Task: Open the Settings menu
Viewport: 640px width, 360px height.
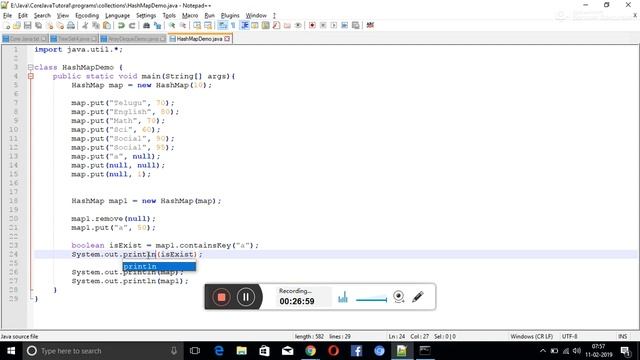Action: coord(146,16)
